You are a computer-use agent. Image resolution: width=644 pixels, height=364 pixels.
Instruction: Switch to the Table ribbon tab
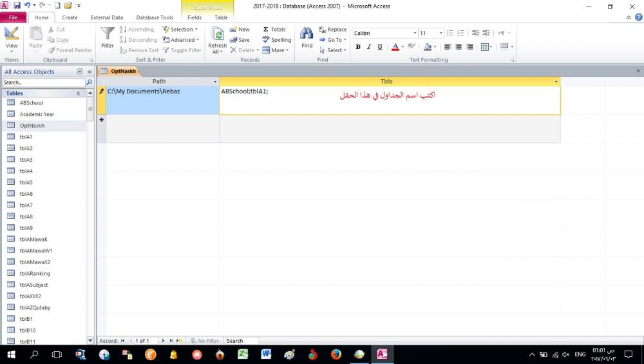coord(221,17)
